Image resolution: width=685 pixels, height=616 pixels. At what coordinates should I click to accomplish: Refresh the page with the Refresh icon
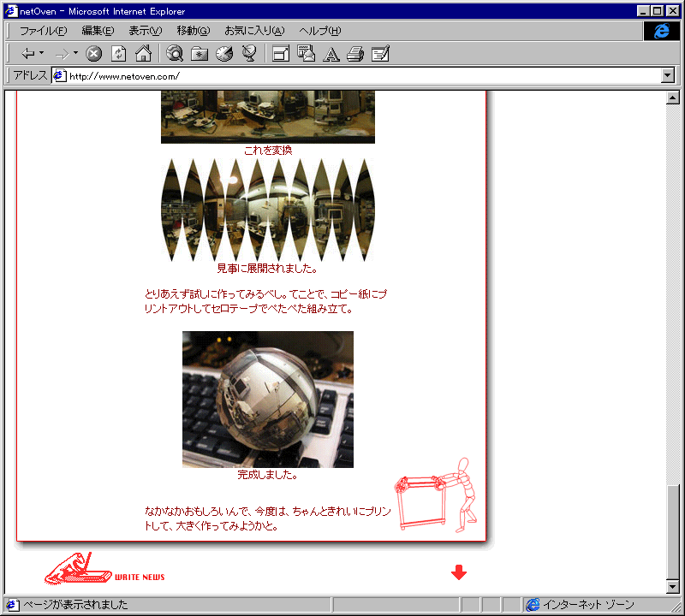[118, 54]
